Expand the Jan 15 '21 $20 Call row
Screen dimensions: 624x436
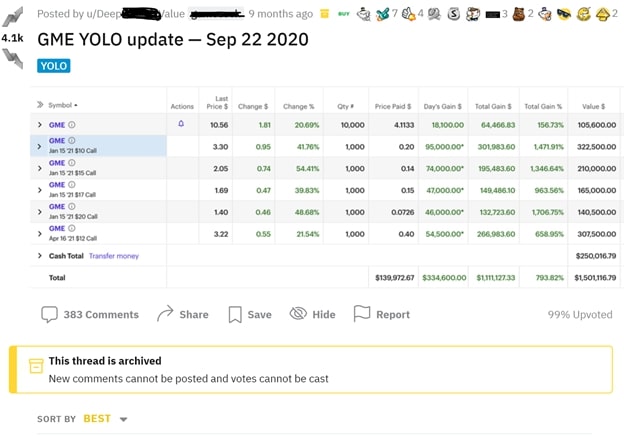39,212
